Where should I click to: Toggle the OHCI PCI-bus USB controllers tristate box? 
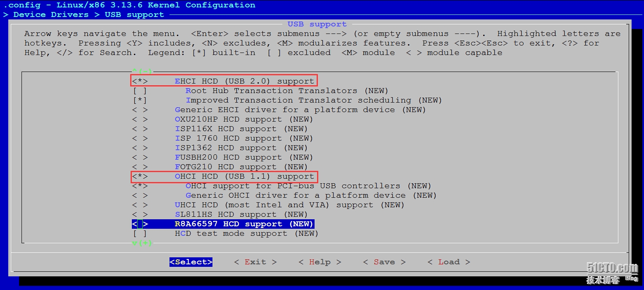point(140,186)
